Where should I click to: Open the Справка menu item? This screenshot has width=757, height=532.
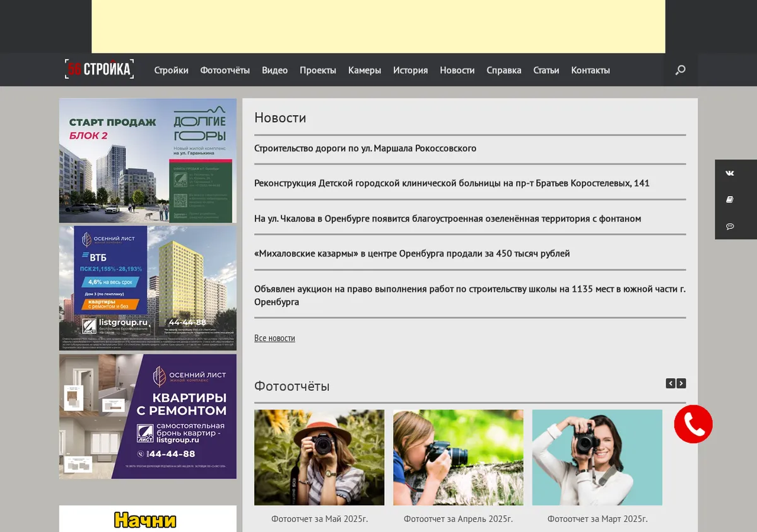[x=504, y=71]
